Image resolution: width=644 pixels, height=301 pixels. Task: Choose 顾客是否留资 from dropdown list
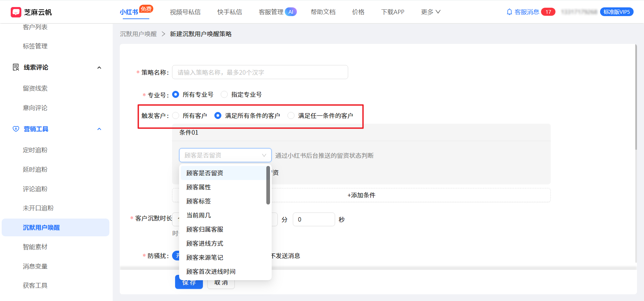click(223, 173)
